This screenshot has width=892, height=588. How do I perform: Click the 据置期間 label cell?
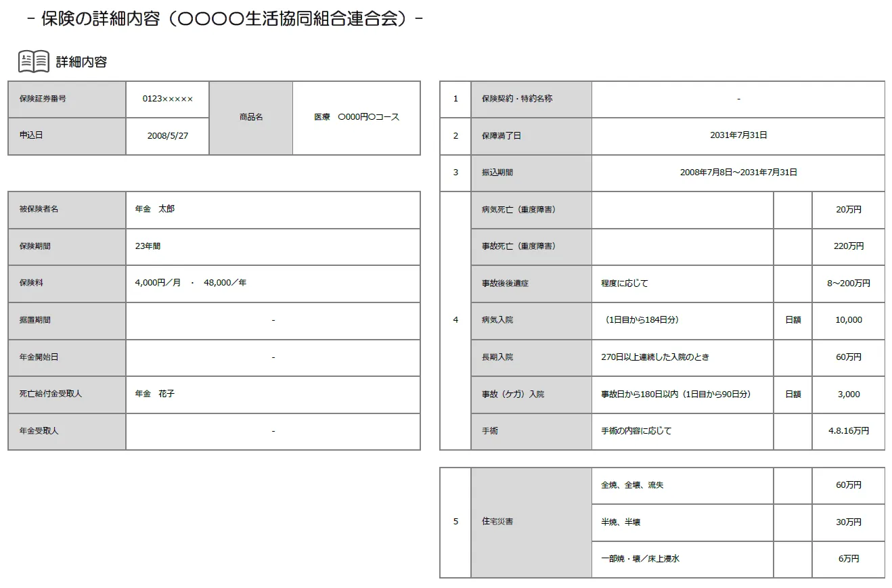pos(67,321)
